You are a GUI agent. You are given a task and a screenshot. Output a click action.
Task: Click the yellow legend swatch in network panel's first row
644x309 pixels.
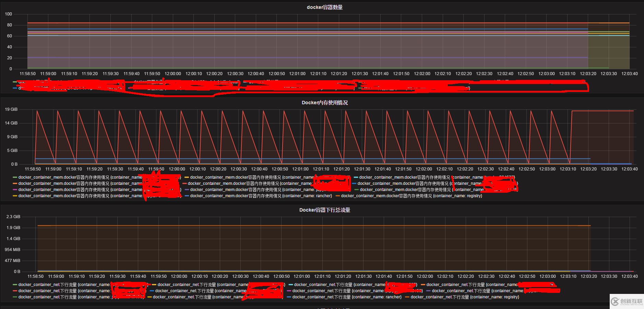154,285
